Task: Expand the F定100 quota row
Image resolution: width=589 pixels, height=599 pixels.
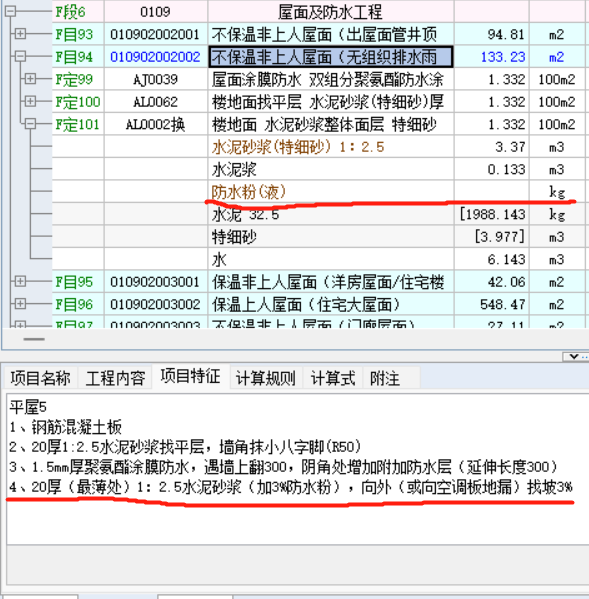Action: [30, 101]
